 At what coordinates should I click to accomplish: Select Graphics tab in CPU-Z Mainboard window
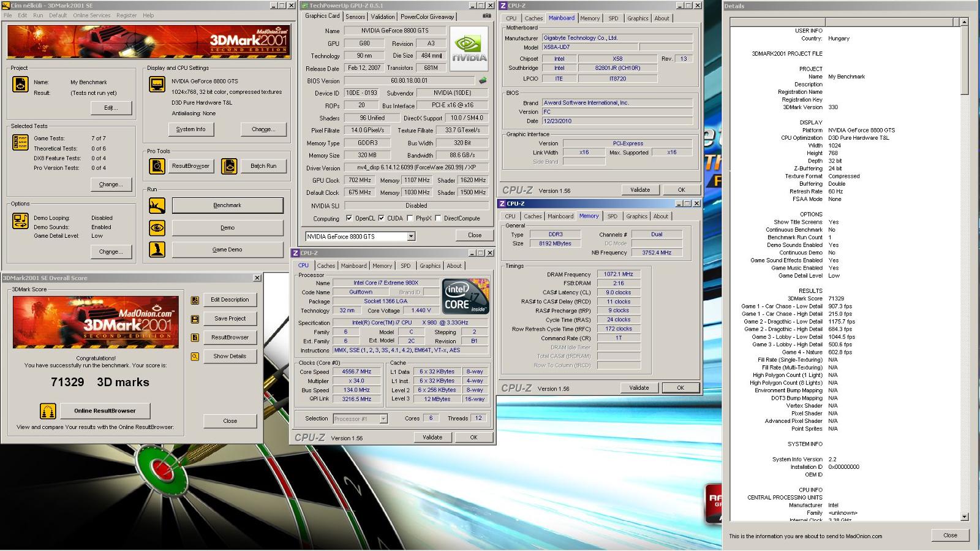click(x=638, y=18)
